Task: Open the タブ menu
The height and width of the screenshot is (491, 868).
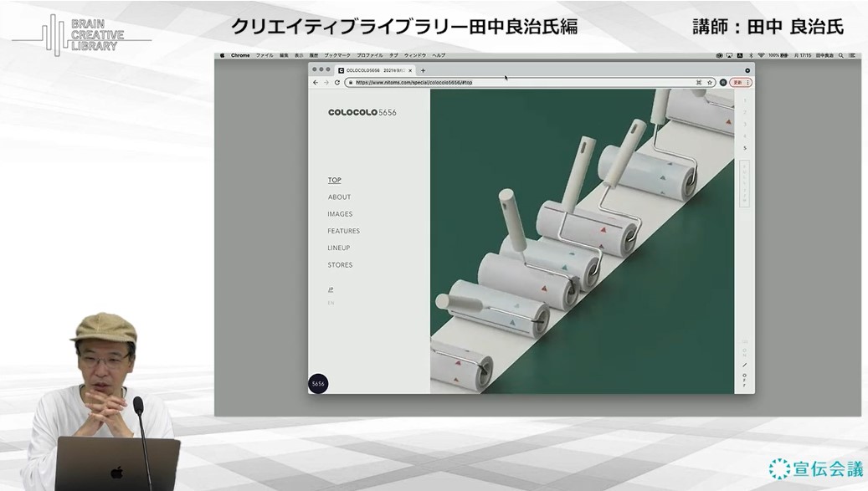Action: 393,55
